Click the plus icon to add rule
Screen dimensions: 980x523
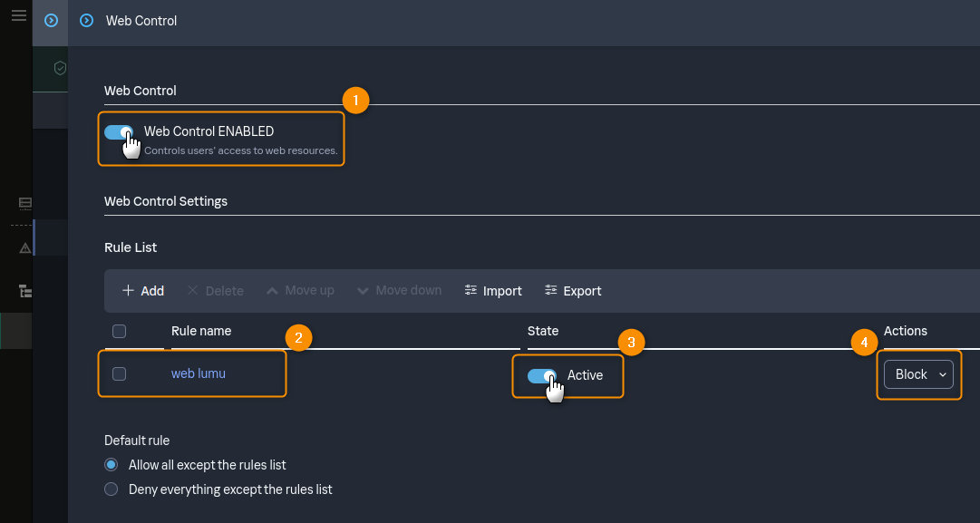[128, 290]
